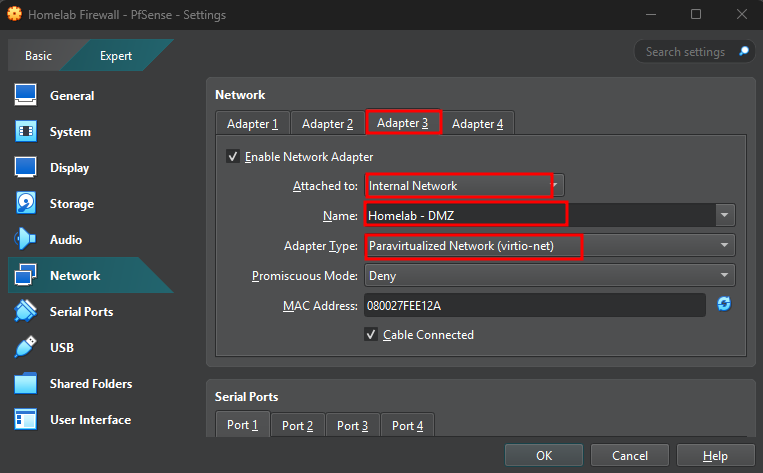Open the General settings icon

point(25,95)
